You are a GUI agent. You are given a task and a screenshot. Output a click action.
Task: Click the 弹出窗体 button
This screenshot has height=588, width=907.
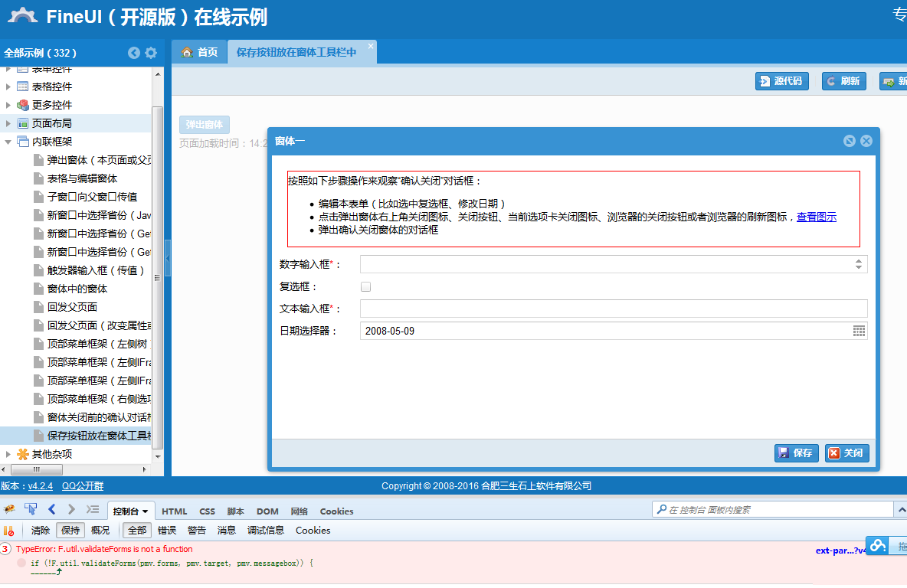(x=205, y=124)
